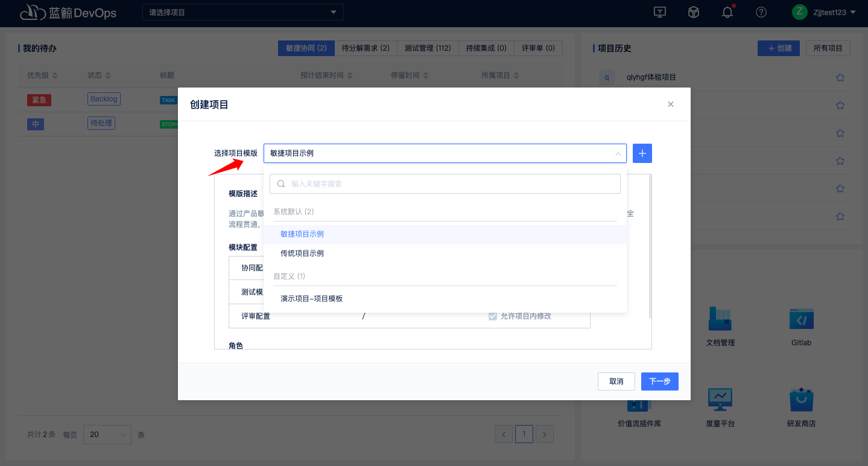Open the qlyhgf体验项目 link
Viewport: 868px width, 466px height.
(651, 77)
